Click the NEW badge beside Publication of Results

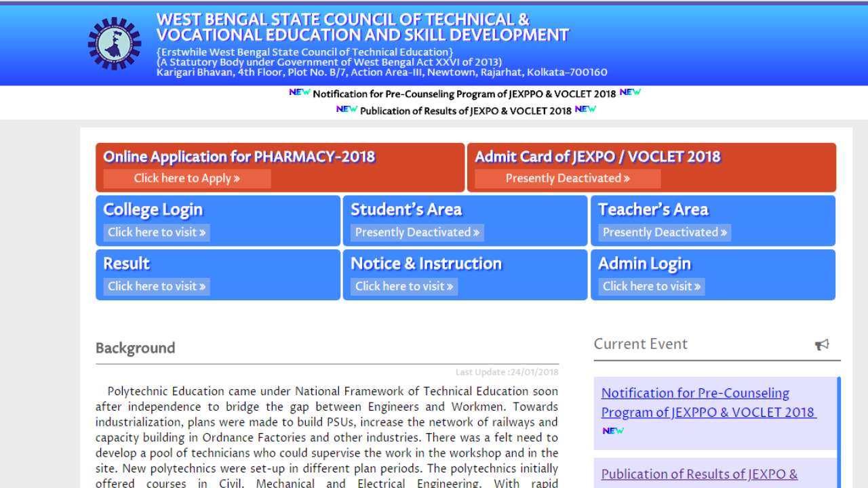coord(347,110)
